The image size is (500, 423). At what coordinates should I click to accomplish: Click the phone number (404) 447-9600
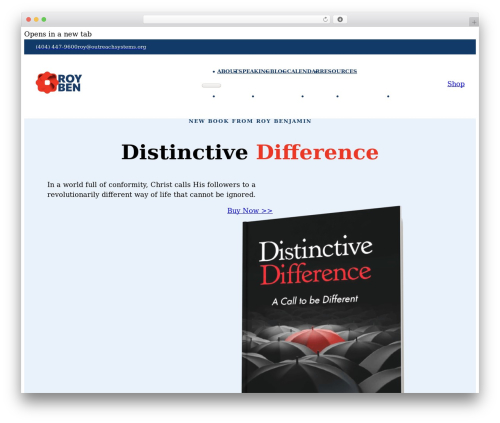coord(56,47)
